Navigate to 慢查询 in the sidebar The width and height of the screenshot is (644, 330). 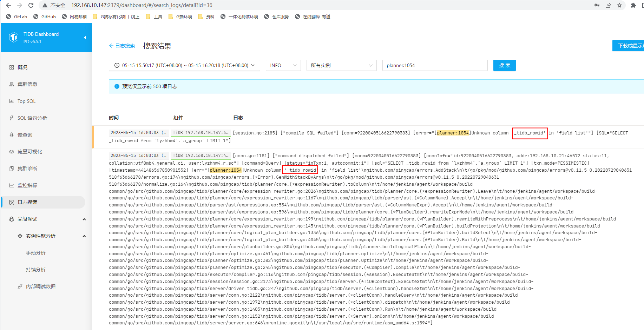[x=25, y=135]
